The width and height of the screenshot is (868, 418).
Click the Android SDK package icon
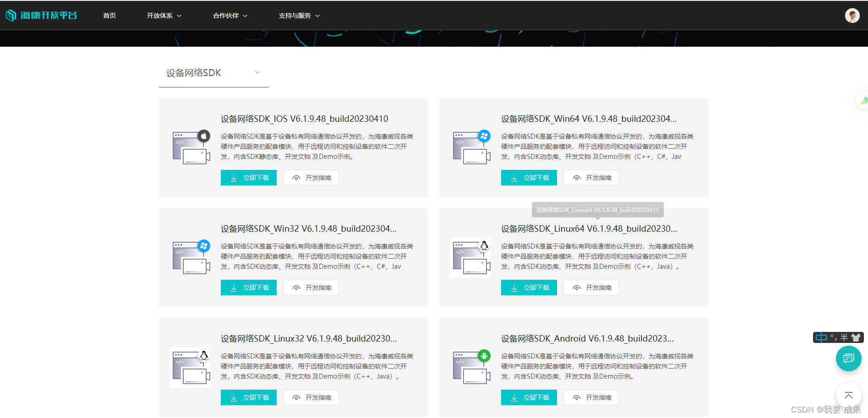(471, 367)
